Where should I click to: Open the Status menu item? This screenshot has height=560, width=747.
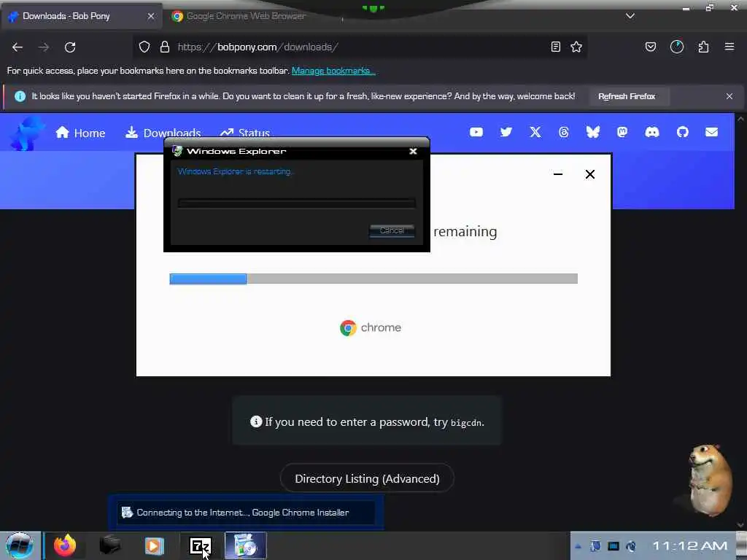pyautogui.click(x=245, y=133)
